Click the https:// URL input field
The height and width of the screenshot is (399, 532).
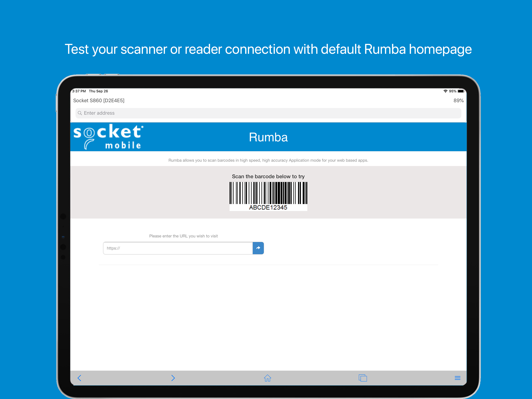178,248
